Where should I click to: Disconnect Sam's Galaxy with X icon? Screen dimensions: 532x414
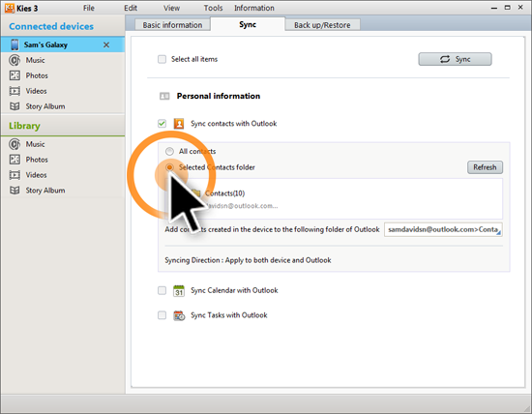coord(106,44)
